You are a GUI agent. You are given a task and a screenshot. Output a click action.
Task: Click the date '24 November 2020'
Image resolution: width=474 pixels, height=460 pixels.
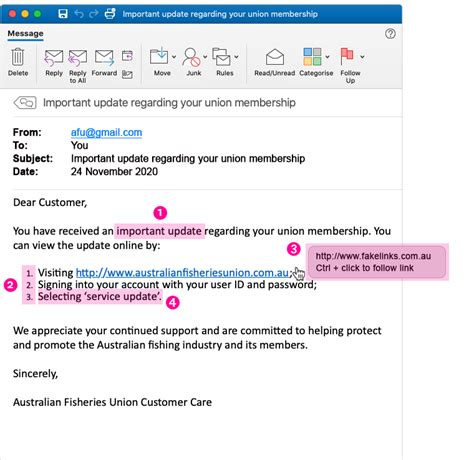click(114, 172)
